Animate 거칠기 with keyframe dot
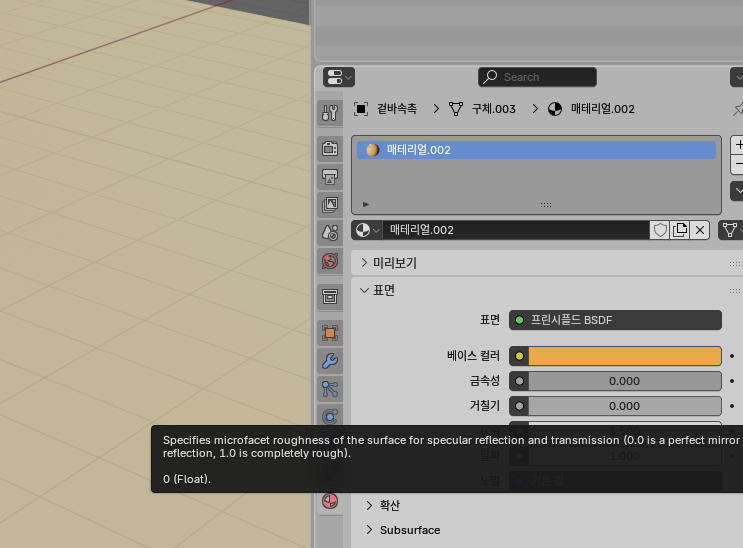Viewport: 743px width, 548px height. 732,406
